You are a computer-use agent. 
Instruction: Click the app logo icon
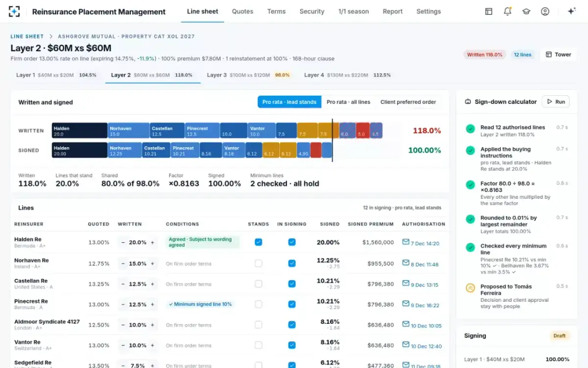pos(15,11)
